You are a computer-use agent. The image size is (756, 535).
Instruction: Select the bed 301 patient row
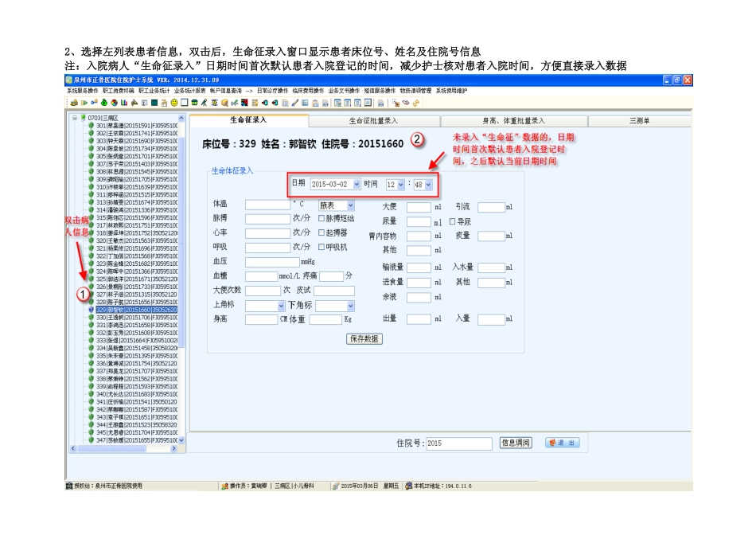click(x=136, y=126)
